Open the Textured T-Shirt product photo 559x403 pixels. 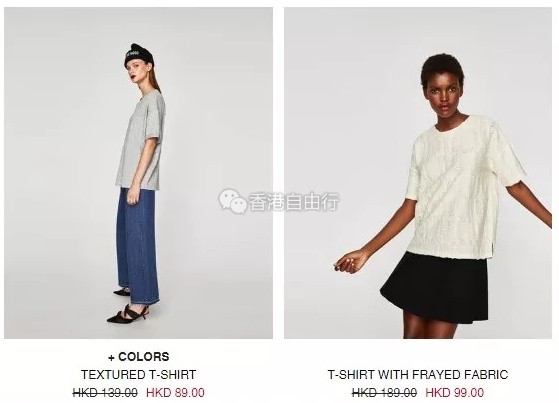[138, 173]
